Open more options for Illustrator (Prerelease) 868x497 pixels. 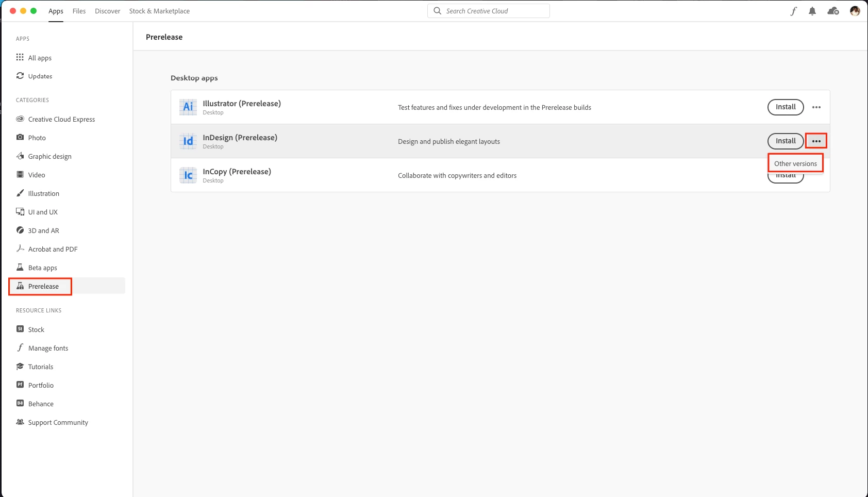pyautogui.click(x=816, y=107)
